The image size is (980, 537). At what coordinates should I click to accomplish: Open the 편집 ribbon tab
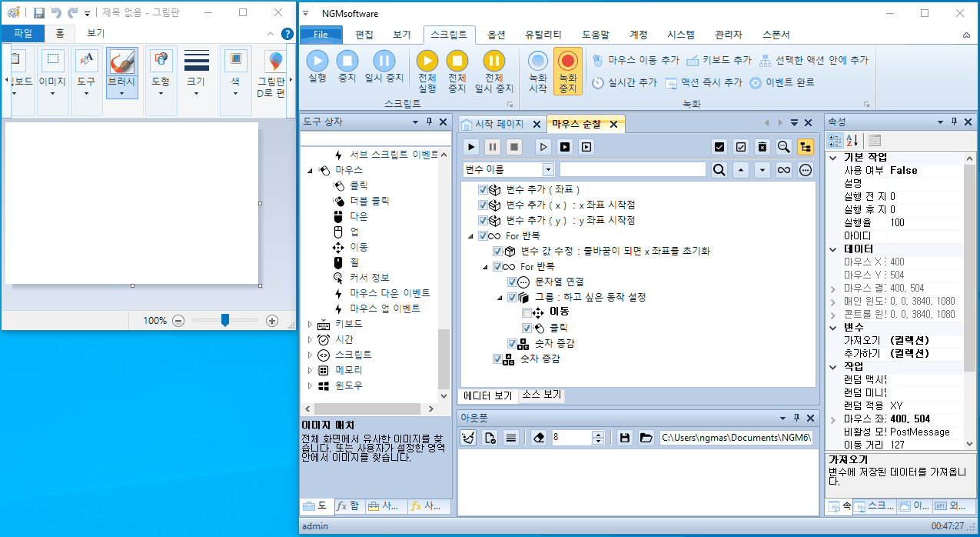[364, 35]
